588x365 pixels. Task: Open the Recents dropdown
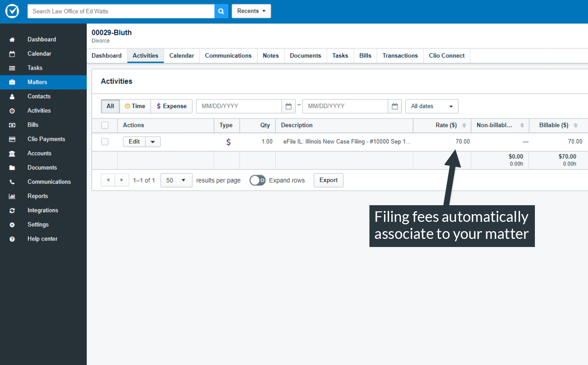coord(251,11)
